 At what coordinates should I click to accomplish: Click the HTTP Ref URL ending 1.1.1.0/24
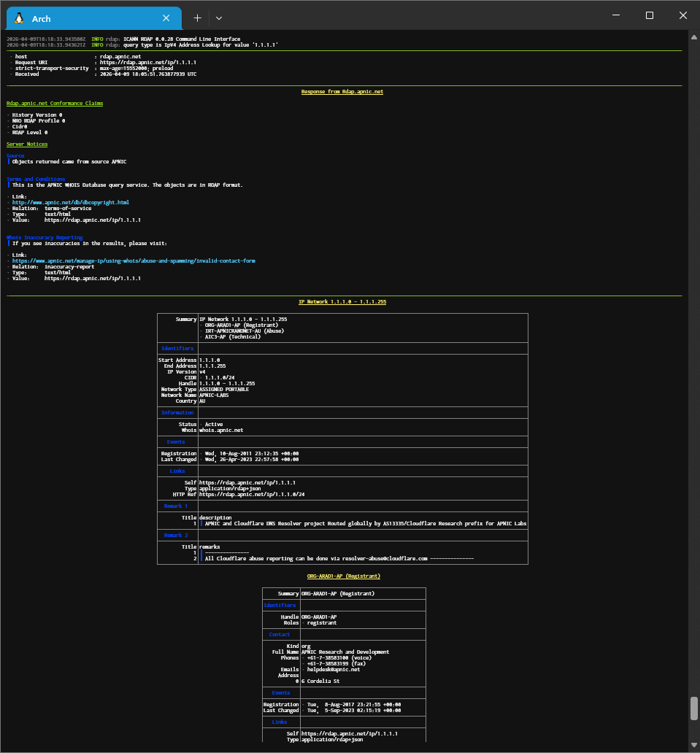coord(252,495)
